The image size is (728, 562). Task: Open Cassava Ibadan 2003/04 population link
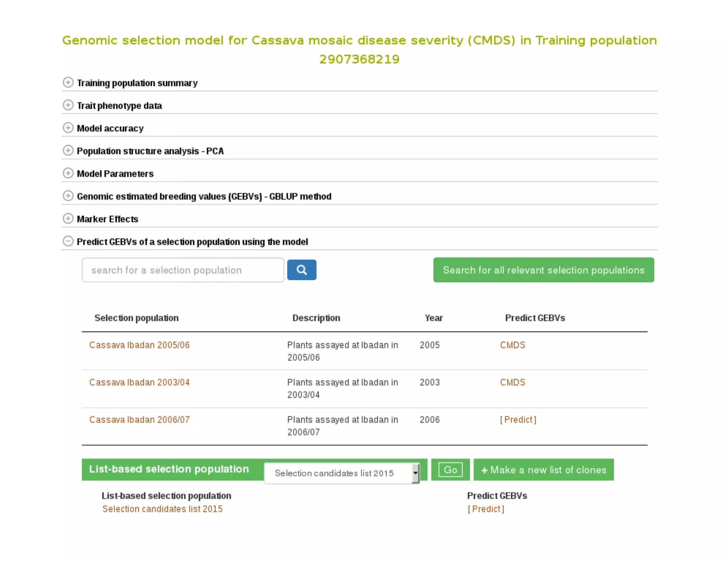[139, 382]
